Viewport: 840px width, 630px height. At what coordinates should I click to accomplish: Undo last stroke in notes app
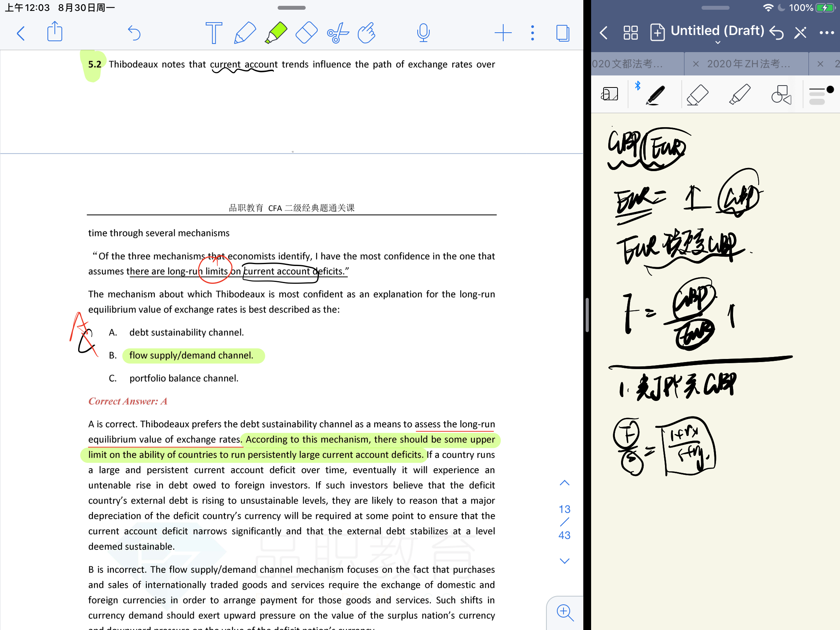tap(777, 33)
